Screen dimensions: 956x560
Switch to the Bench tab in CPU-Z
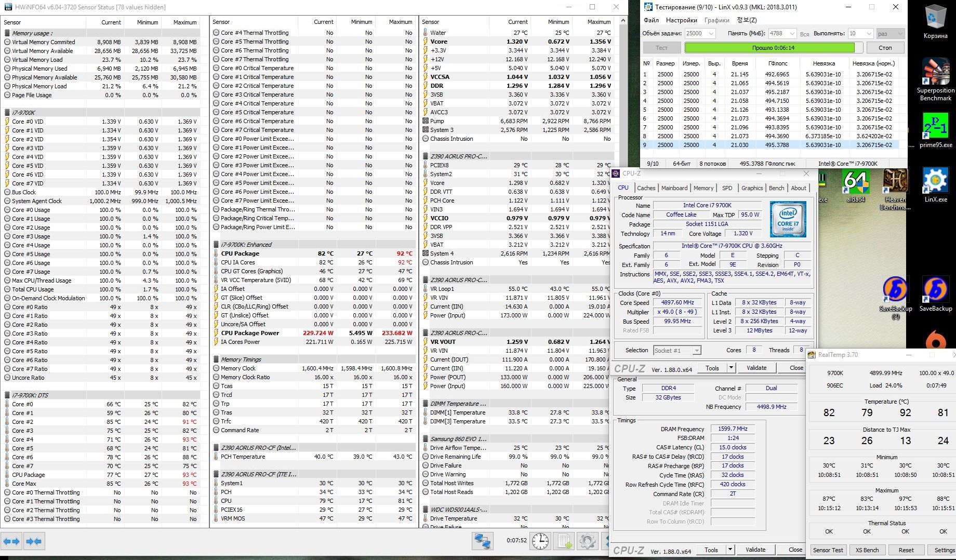pos(776,188)
